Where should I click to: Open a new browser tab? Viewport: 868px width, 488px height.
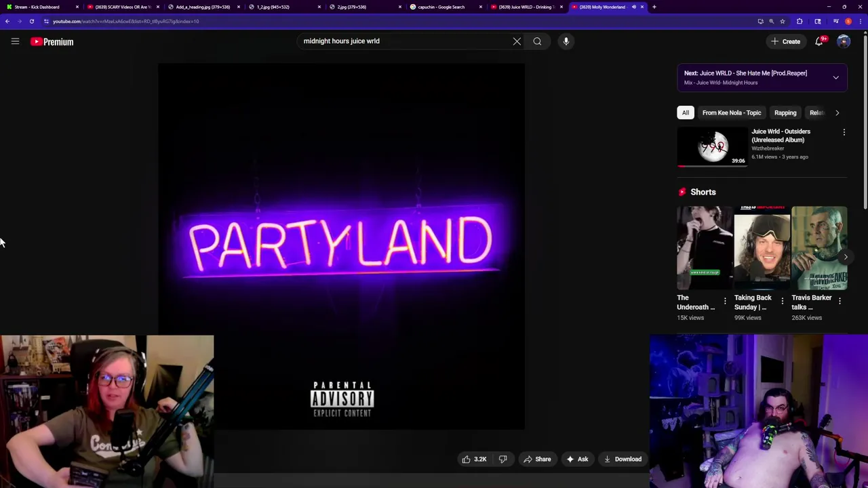(654, 7)
